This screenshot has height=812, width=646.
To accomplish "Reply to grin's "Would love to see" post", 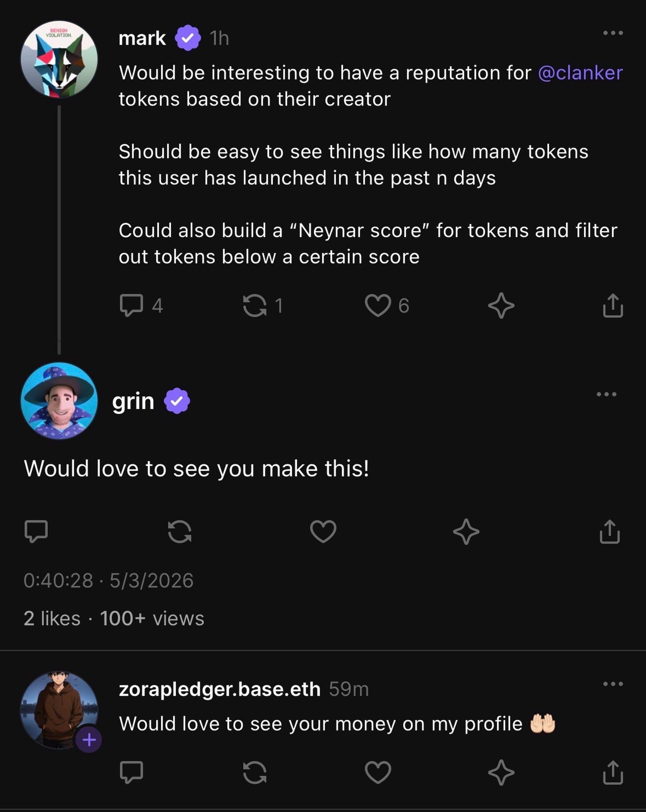I will tap(36, 531).
